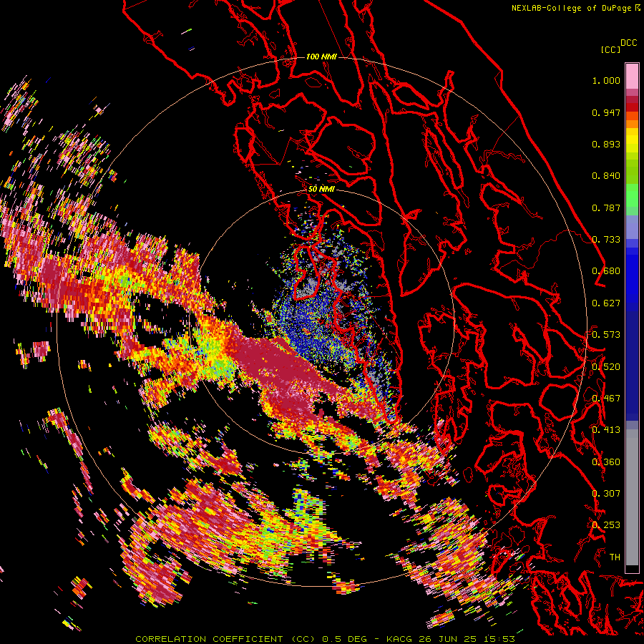The width and height of the screenshot is (644, 644).
Task: Click the 0.787 color scale value
Action: [x=606, y=208]
